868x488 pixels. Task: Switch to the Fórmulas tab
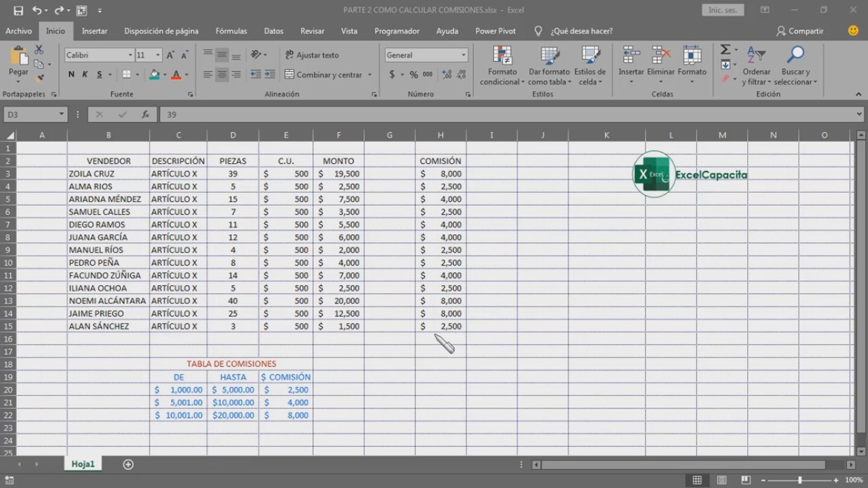231,30
